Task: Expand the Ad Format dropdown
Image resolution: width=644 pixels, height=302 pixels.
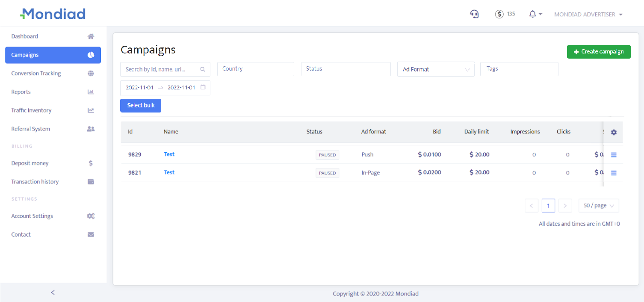Action: click(x=435, y=69)
